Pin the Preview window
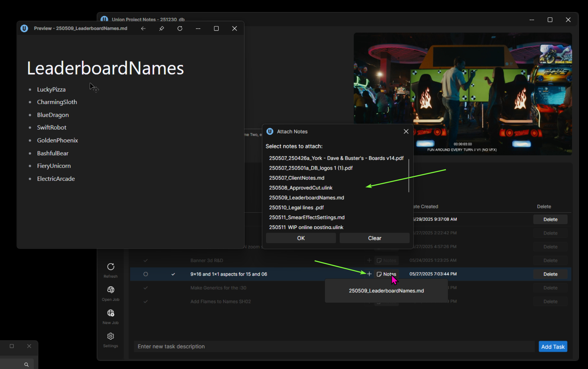This screenshot has height=369, width=588. (162, 28)
